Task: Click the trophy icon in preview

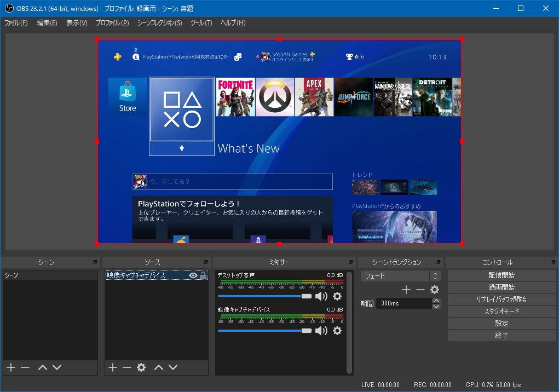Action: pos(349,56)
